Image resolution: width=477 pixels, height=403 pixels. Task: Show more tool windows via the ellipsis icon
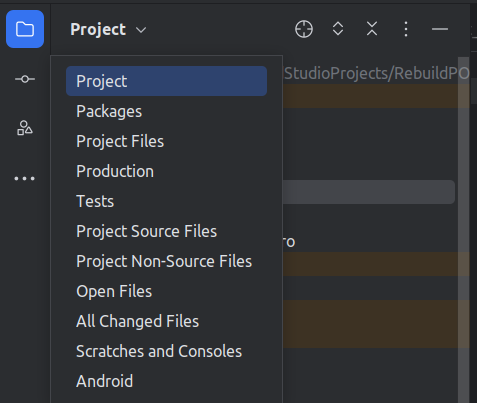pyautogui.click(x=25, y=179)
